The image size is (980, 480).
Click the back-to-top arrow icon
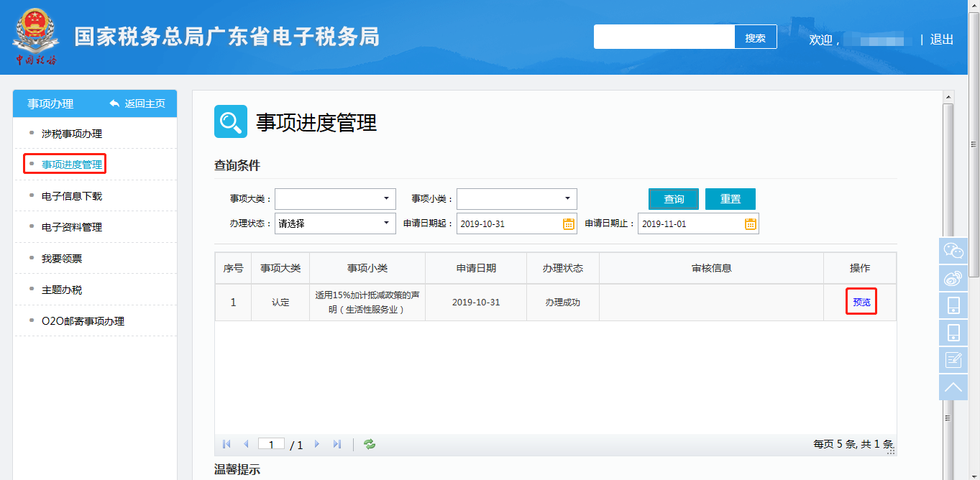click(953, 387)
